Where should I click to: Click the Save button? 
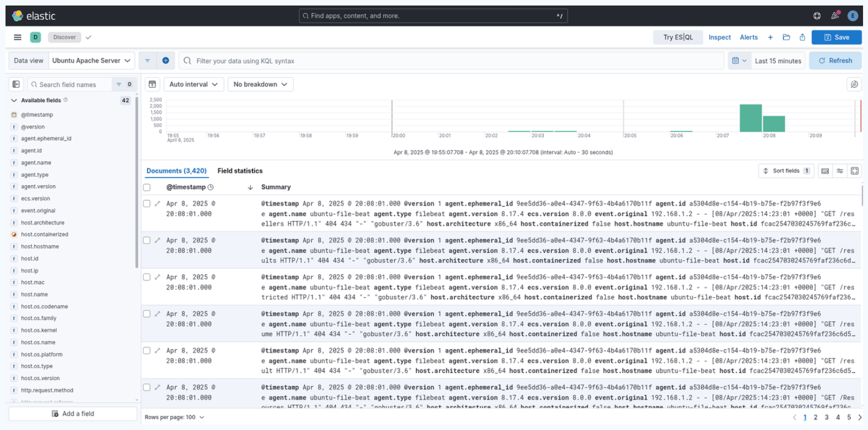(x=837, y=37)
